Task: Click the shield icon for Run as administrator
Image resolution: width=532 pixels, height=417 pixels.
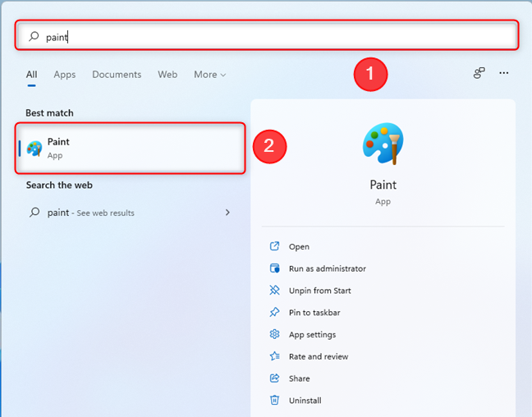Action: coord(274,268)
